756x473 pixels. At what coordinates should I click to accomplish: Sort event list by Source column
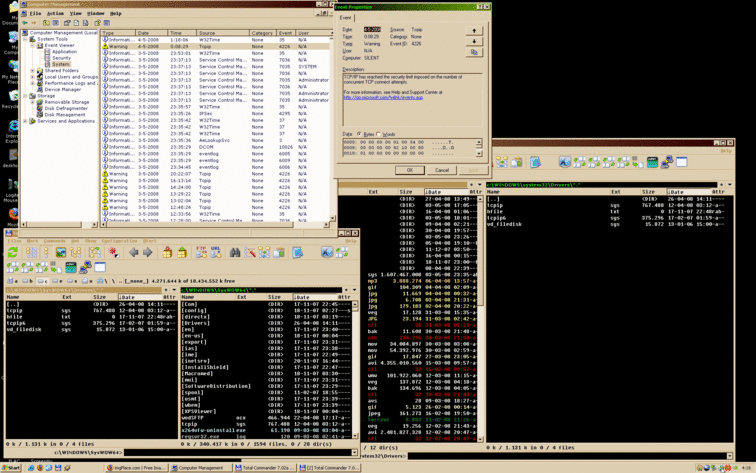coord(222,33)
